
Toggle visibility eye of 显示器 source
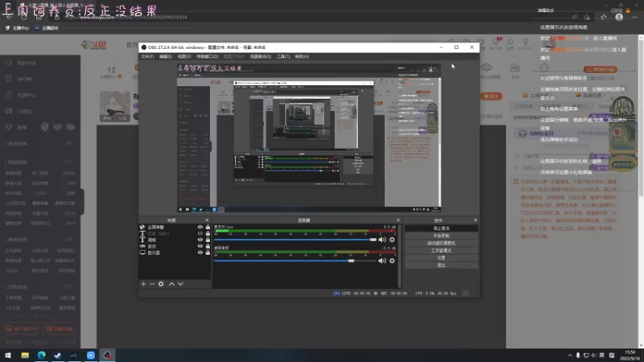(200, 253)
